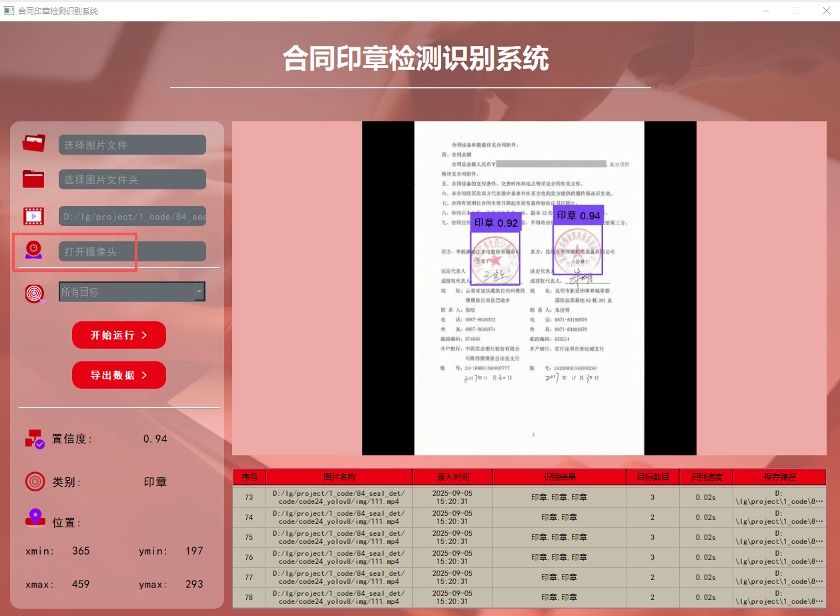Click the speed cell 0.02s in row 78
Screen dimensions: 840x616
coord(706,597)
